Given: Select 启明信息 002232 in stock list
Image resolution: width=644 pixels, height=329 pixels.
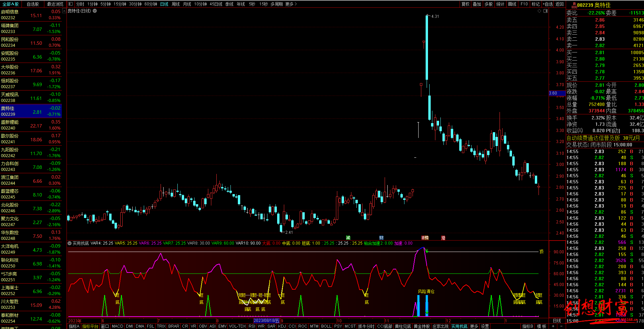Looking at the screenshot, I should tap(31, 15).
